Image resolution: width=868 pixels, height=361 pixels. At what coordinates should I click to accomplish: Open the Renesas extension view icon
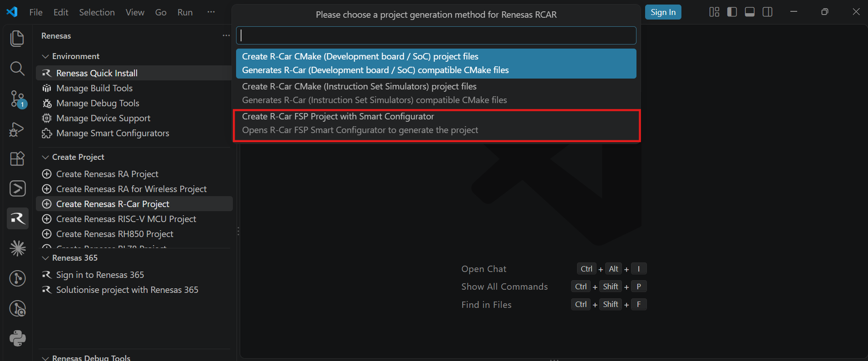(18, 219)
